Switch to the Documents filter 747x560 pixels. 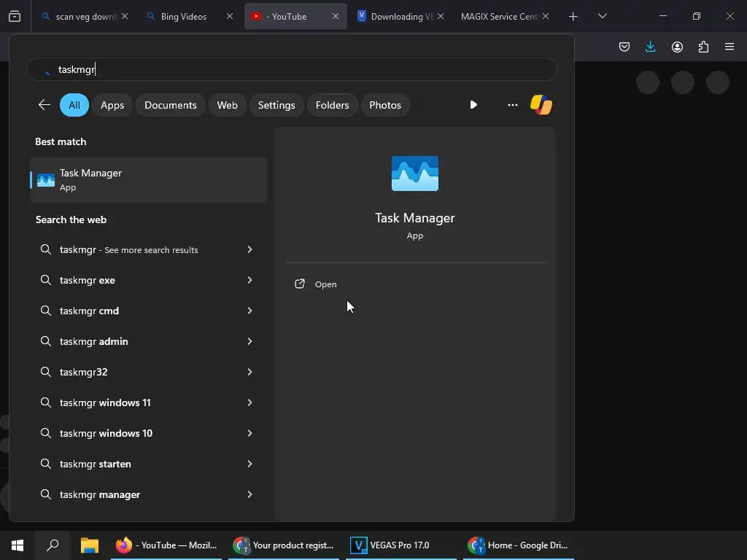pyautogui.click(x=171, y=105)
